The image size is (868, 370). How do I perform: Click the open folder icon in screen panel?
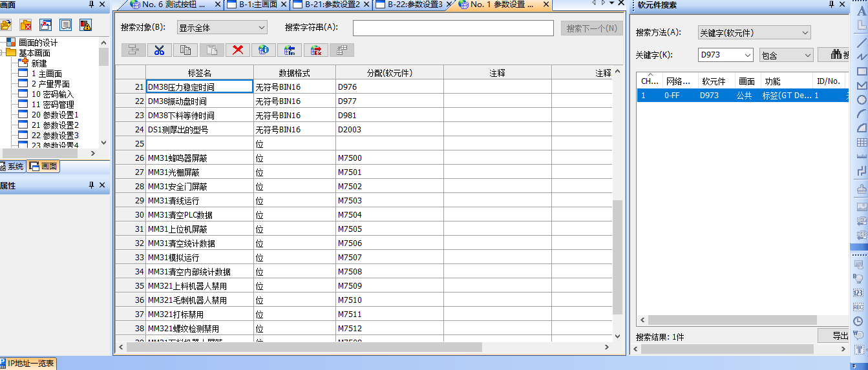[6, 25]
